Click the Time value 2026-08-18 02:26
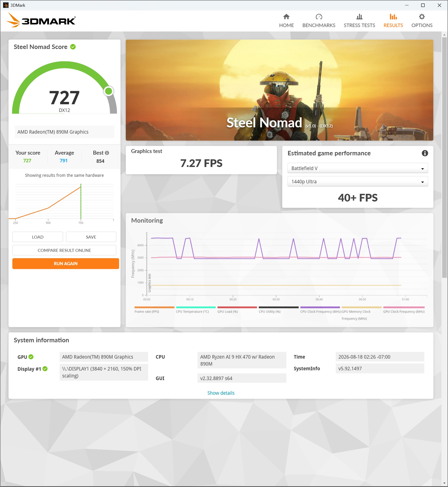This screenshot has height=487, width=448. [380, 357]
